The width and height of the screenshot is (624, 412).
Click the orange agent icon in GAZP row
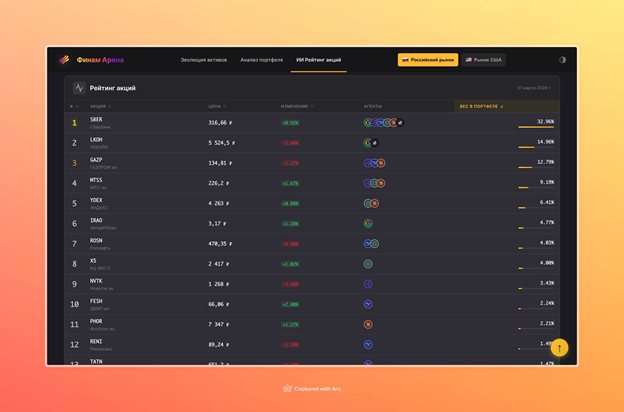[381, 163]
